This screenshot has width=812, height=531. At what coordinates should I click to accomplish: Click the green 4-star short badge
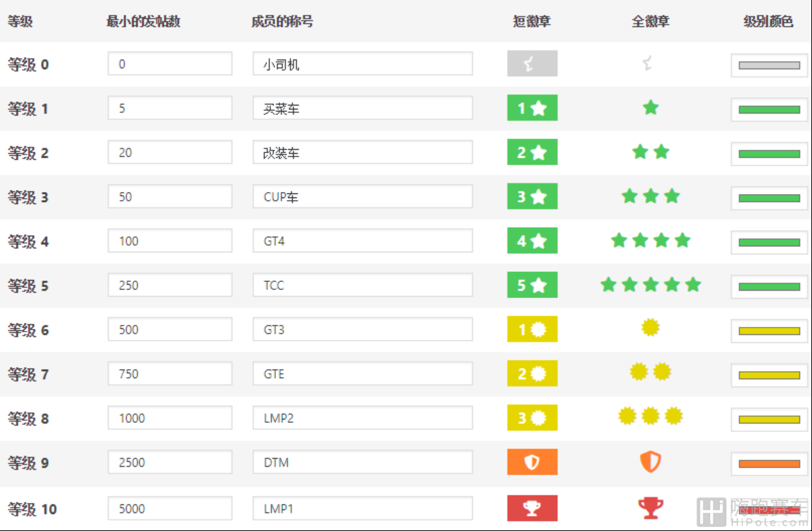point(532,241)
